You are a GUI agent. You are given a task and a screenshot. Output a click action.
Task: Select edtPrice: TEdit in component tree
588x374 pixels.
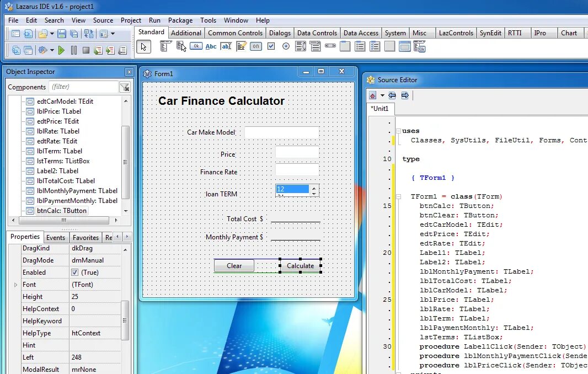pyautogui.click(x=58, y=121)
